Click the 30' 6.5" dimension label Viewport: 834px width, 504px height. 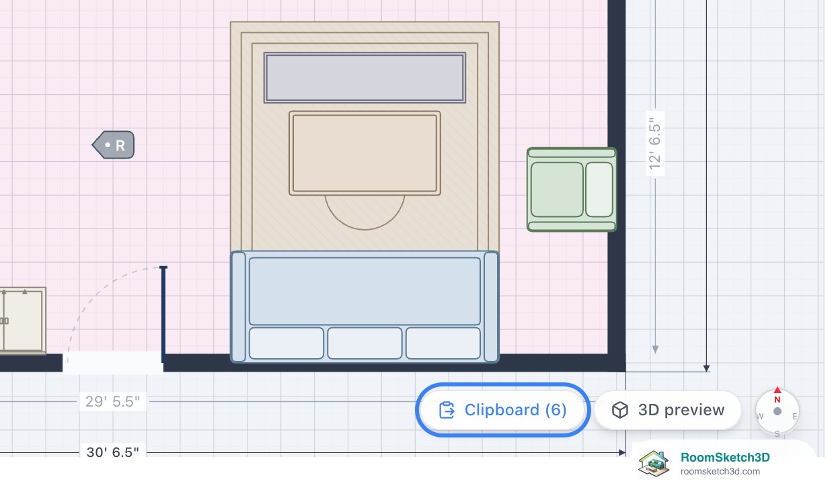coord(113,452)
